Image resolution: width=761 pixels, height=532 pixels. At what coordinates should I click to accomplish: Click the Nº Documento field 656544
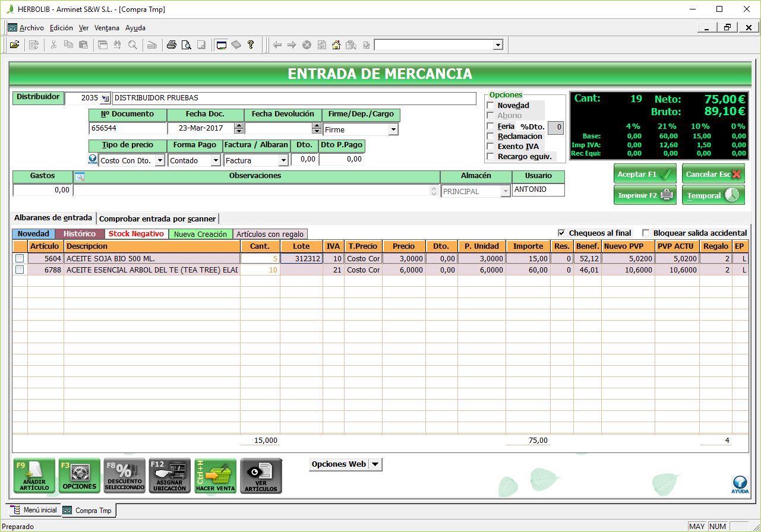pyautogui.click(x=128, y=129)
